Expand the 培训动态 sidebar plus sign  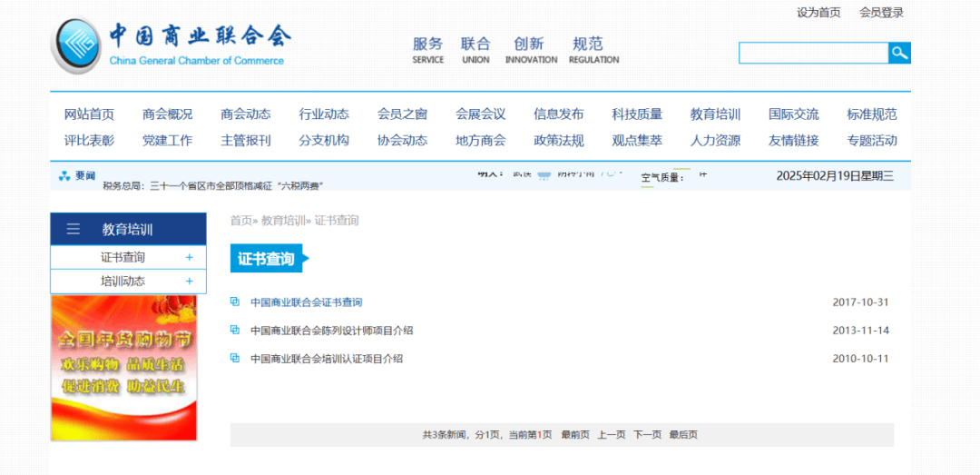[x=189, y=282]
